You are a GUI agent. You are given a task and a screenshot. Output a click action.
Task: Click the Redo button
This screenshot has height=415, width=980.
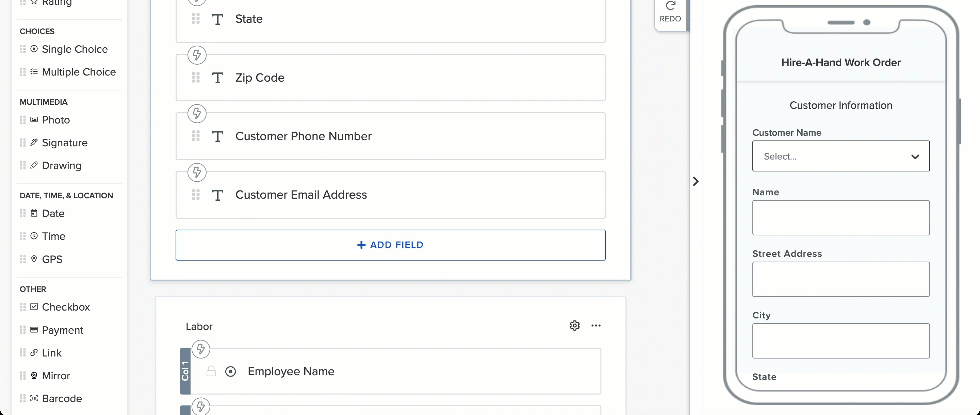[670, 12]
